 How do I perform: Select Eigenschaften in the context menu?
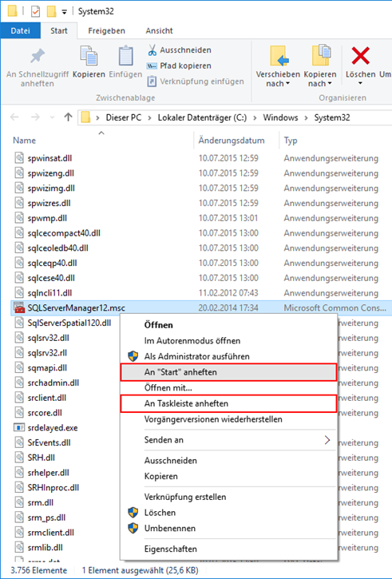171,549
